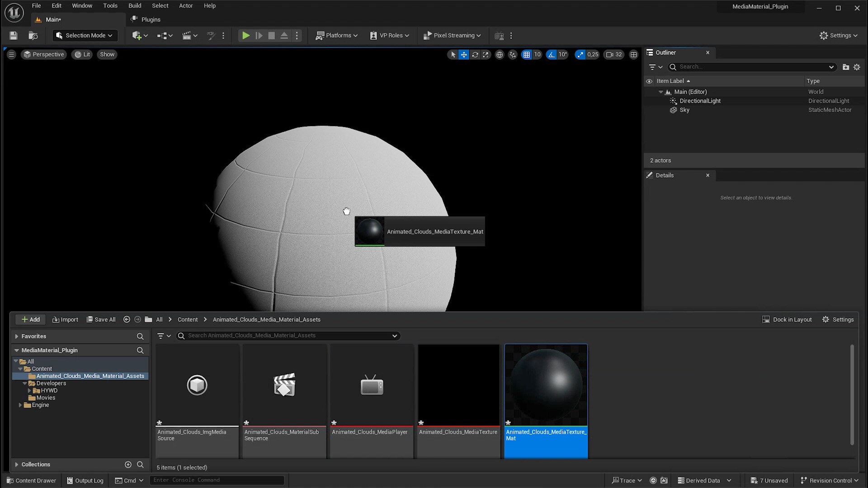Open the viewport maximize layout icon
Viewport: 868px width, 488px height.
coord(633,54)
